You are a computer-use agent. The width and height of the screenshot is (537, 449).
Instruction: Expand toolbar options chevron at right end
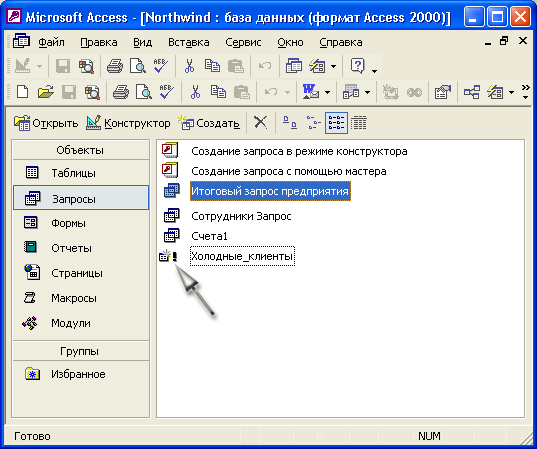[x=526, y=92]
